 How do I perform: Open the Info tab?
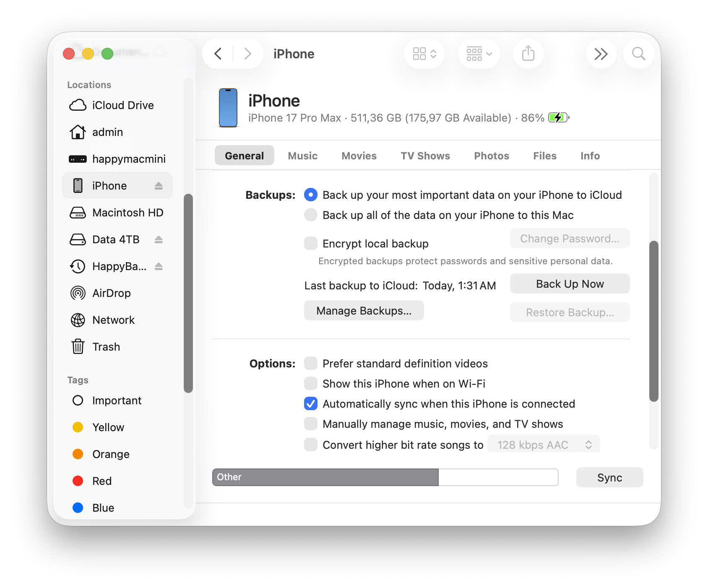[x=590, y=156]
